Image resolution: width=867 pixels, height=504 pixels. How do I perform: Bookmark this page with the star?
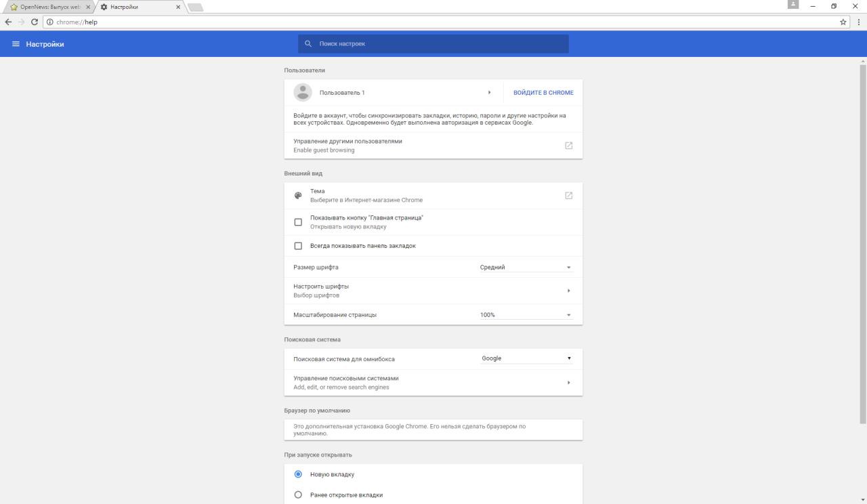(843, 22)
